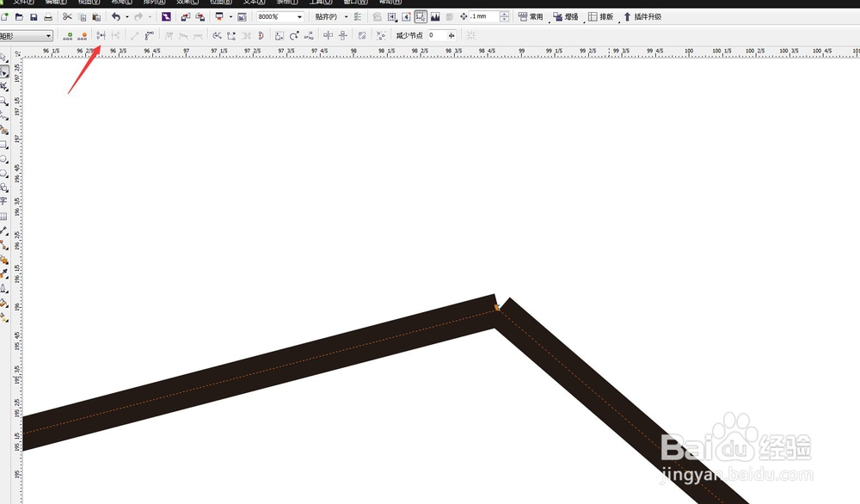Screen dimensions: 860x504
Task: Click the welcome screen icon
Action: [242, 17]
